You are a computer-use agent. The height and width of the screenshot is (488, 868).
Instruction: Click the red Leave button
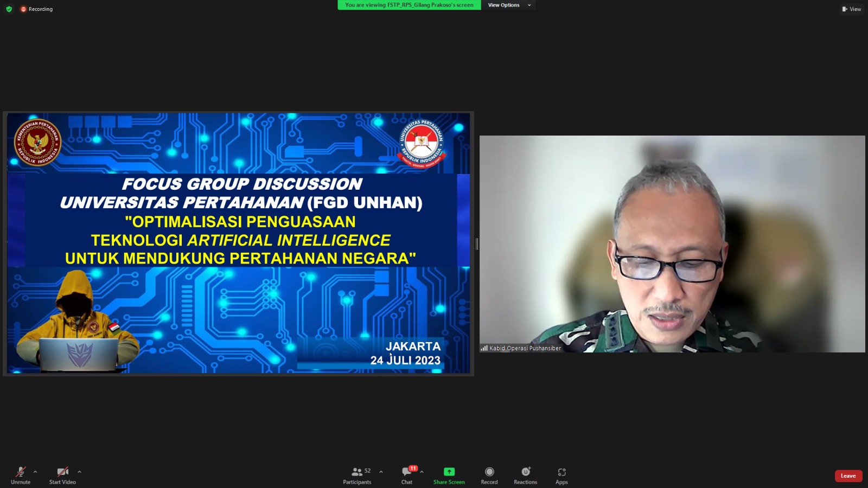click(x=848, y=476)
